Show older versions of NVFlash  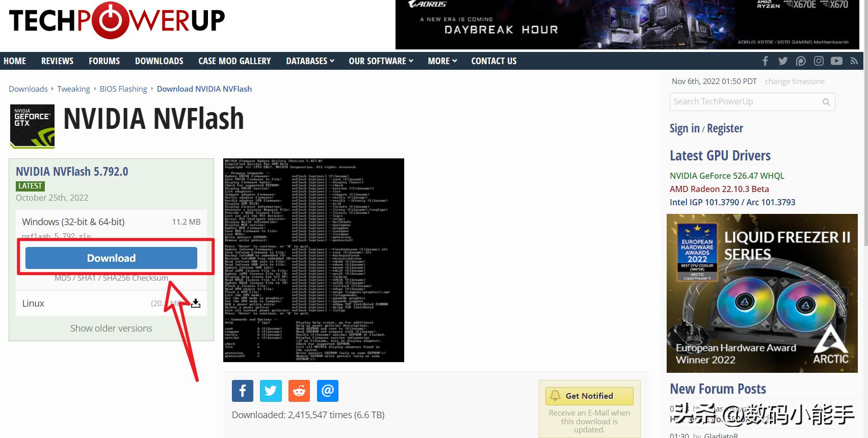pos(111,328)
